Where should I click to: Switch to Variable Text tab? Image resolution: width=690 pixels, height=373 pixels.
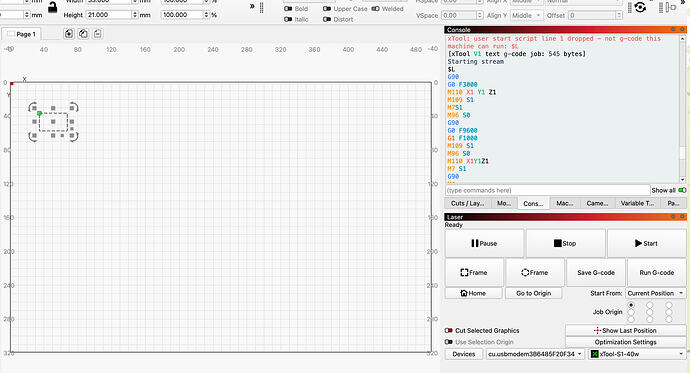637,203
